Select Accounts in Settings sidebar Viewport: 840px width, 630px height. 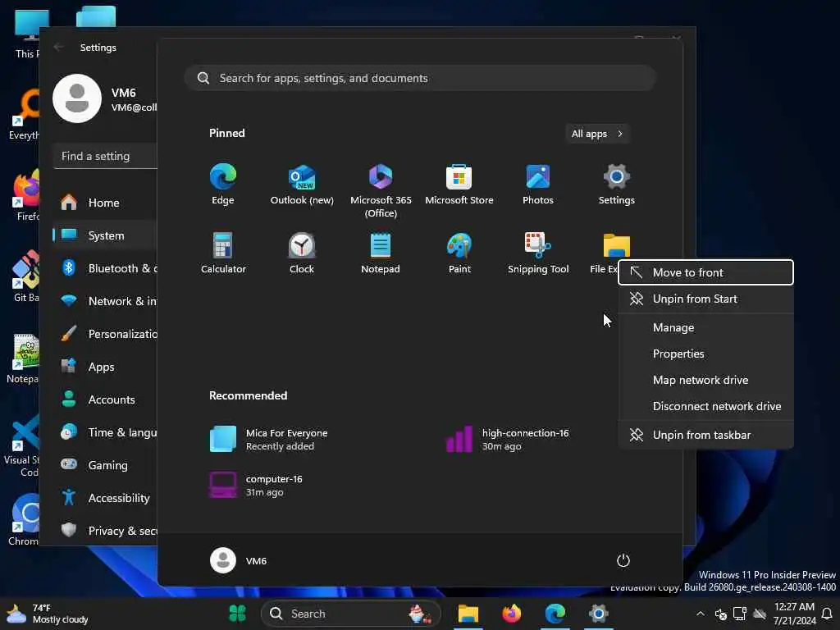105,399
